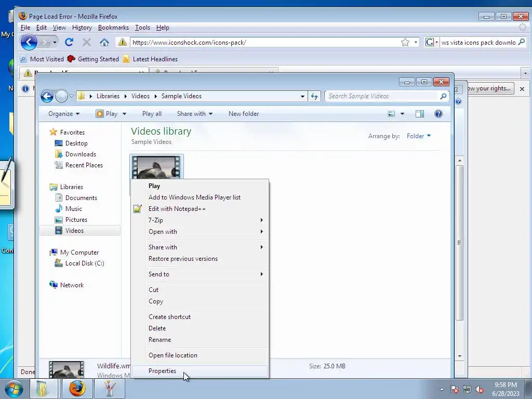The width and height of the screenshot is (532, 399).
Task: Reload page with Firefox refresh icon
Action: (69, 42)
